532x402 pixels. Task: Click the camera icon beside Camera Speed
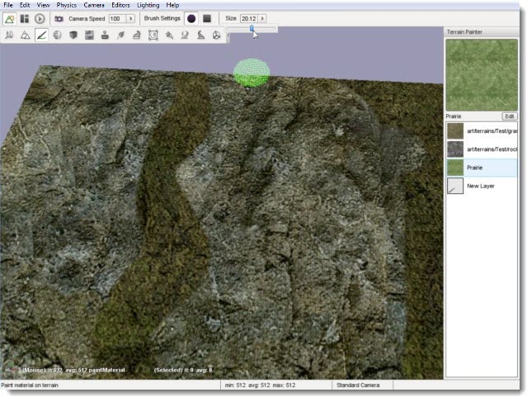point(59,18)
